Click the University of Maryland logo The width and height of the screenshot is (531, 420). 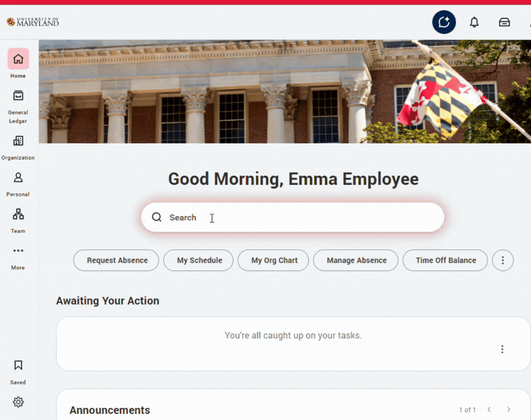coord(33,22)
